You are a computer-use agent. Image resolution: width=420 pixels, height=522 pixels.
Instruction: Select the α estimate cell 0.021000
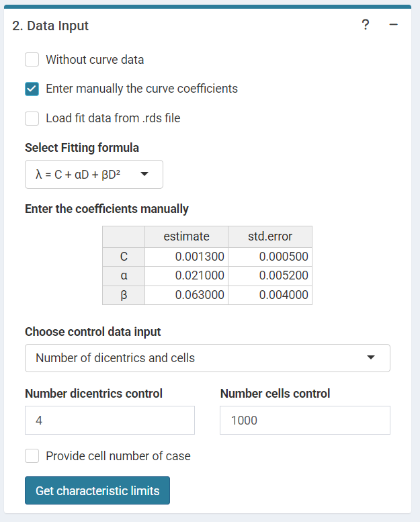pos(187,275)
